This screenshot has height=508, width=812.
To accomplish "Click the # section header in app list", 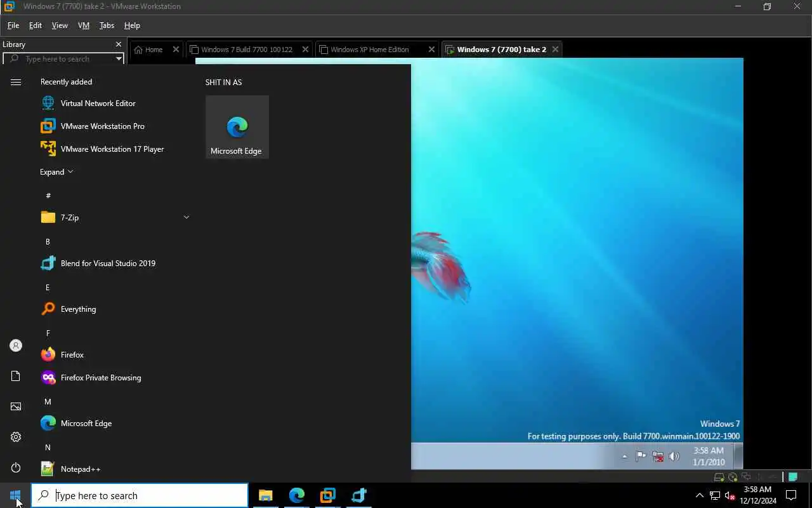I will point(48,196).
